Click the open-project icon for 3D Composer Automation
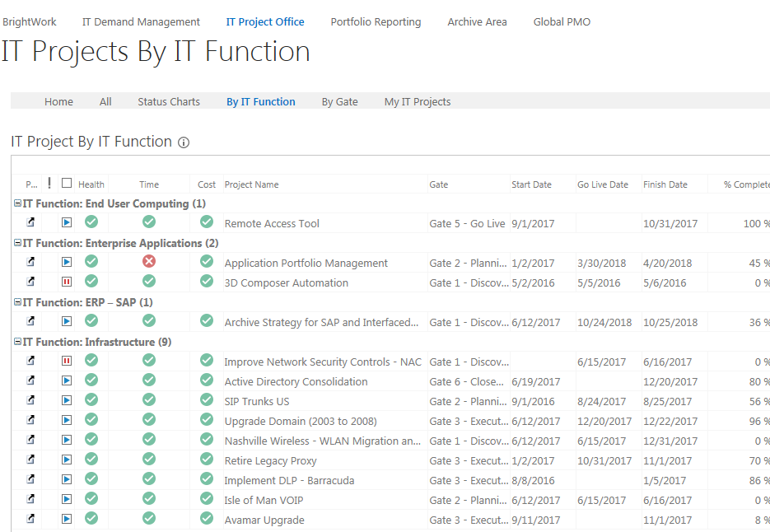770x532 pixels. [30, 282]
